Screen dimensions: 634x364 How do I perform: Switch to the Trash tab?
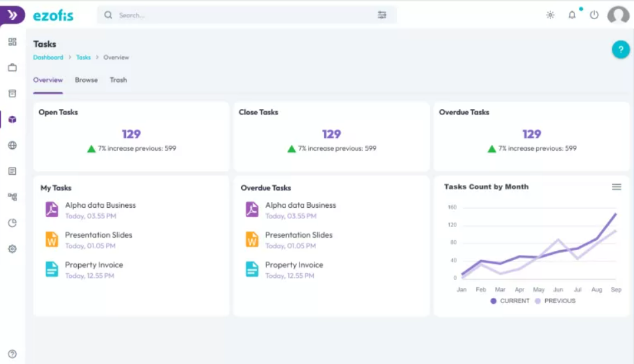coord(118,80)
